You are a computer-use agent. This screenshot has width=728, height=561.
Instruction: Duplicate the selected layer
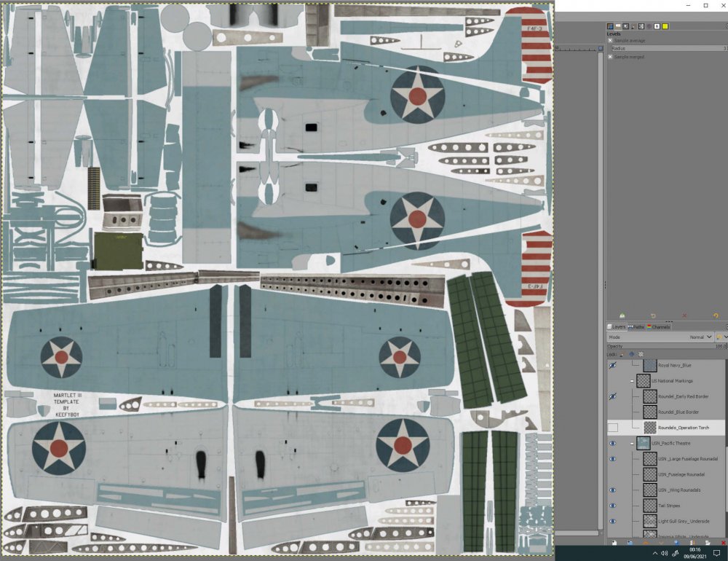[x=676, y=542]
